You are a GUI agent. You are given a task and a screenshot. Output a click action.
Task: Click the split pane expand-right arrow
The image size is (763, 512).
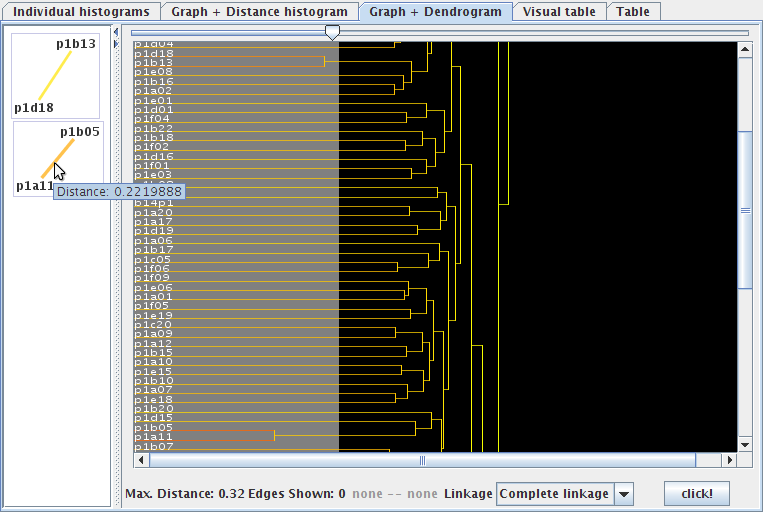point(117,43)
